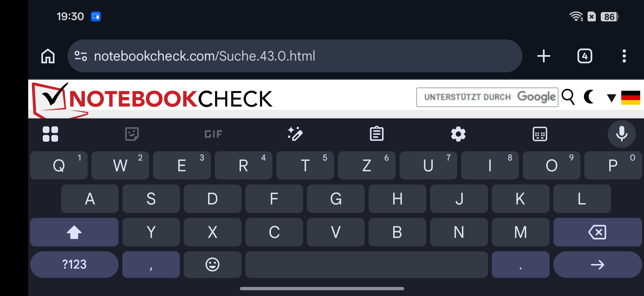Screen dimensions: 644x296
Task: Select the German flag language option
Action: [630, 98]
